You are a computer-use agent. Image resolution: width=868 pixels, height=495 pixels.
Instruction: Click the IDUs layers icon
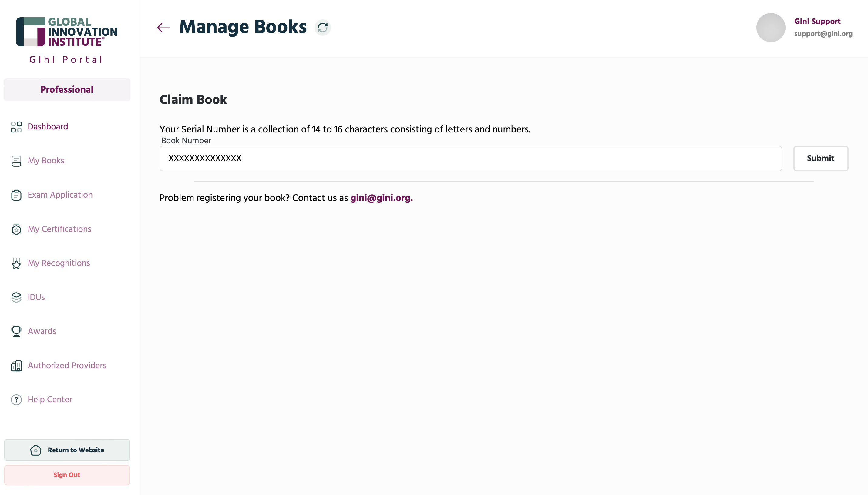tap(16, 297)
